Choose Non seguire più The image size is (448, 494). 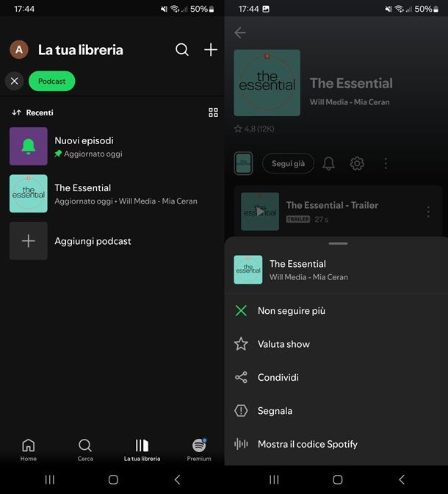tap(336, 311)
